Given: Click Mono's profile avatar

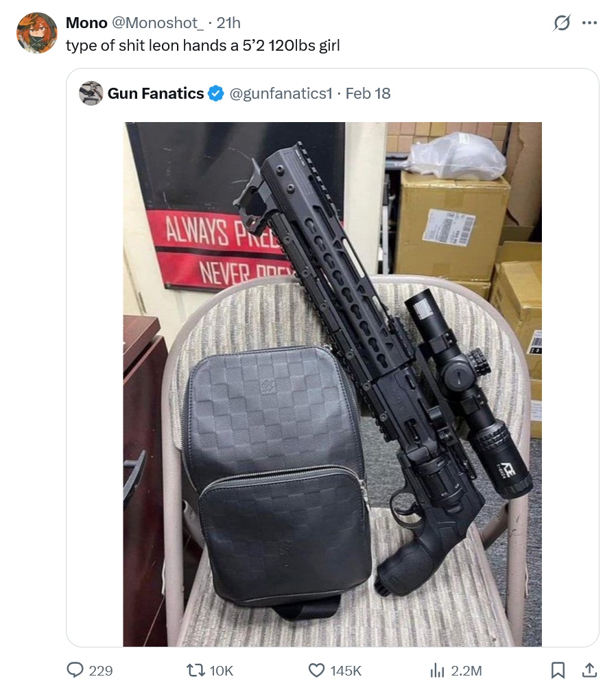Looking at the screenshot, I should tap(36, 32).
